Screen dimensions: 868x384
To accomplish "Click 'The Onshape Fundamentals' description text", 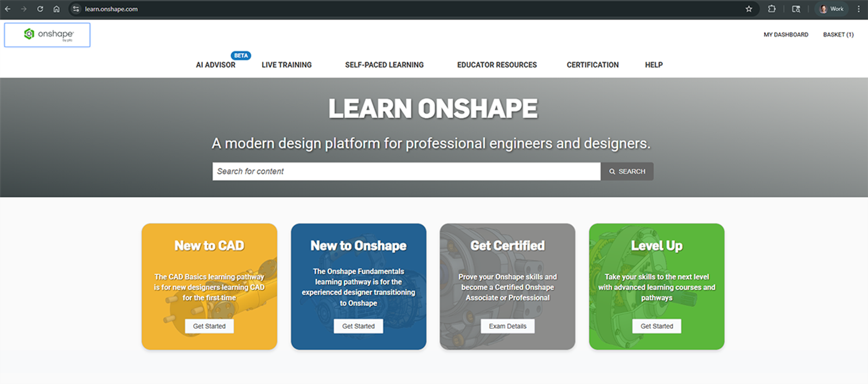I will coord(359,287).
